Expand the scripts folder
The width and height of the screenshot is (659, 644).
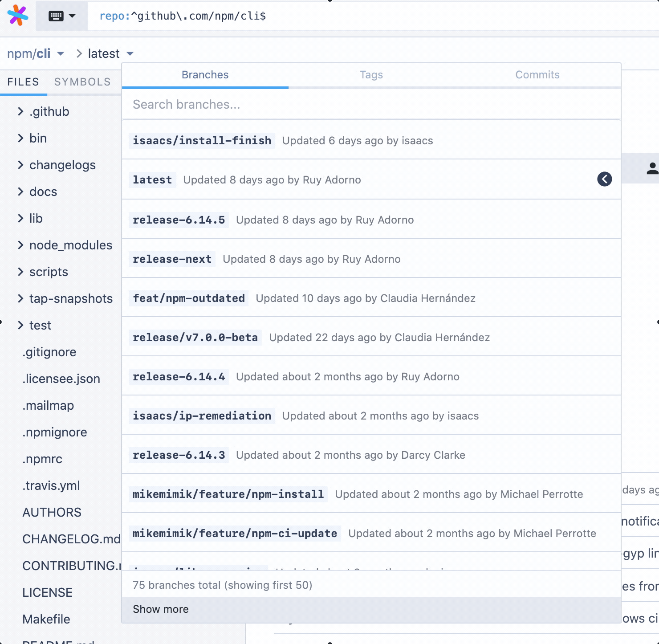[43, 272]
